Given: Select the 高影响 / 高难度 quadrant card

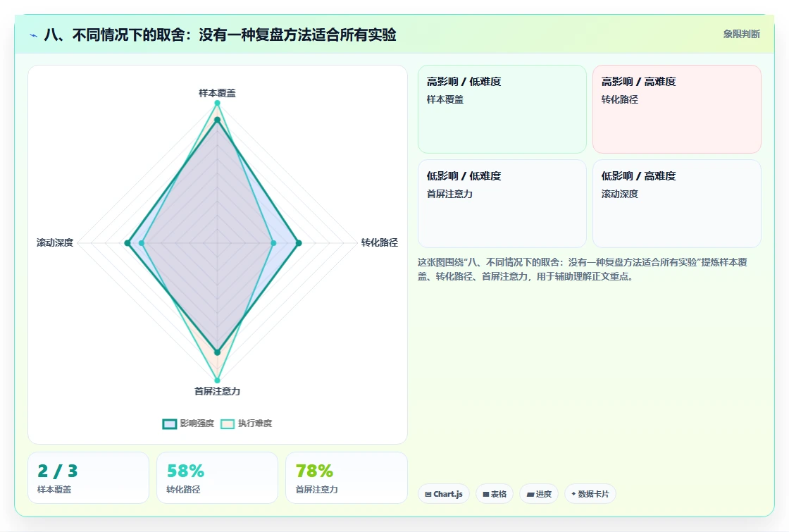Looking at the screenshot, I should 677,109.
